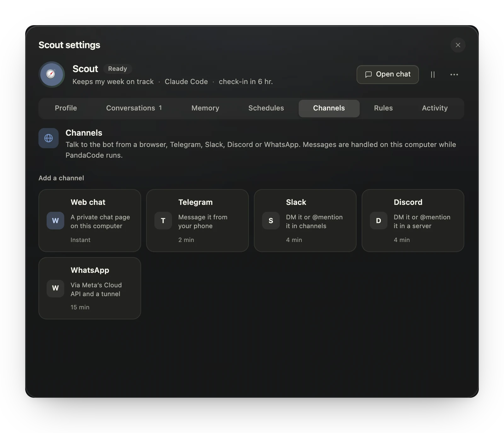Image resolution: width=504 pixels, height=433 pixels.
Task: Click the WhatsApp W icon
Action: (x=55, y=289)
